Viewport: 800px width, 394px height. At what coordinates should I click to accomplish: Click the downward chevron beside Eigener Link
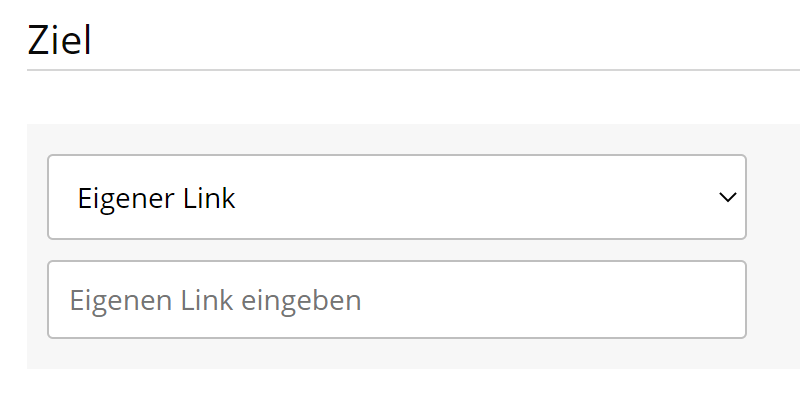coord(727,197)
